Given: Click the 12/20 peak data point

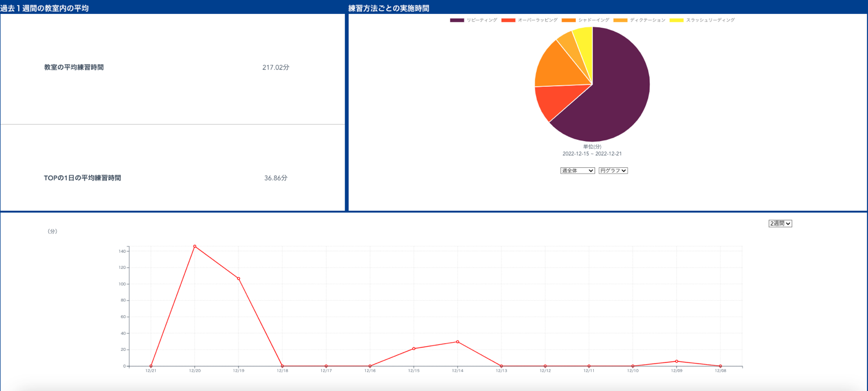Looking at the screenshot, I should coord(195,246).
